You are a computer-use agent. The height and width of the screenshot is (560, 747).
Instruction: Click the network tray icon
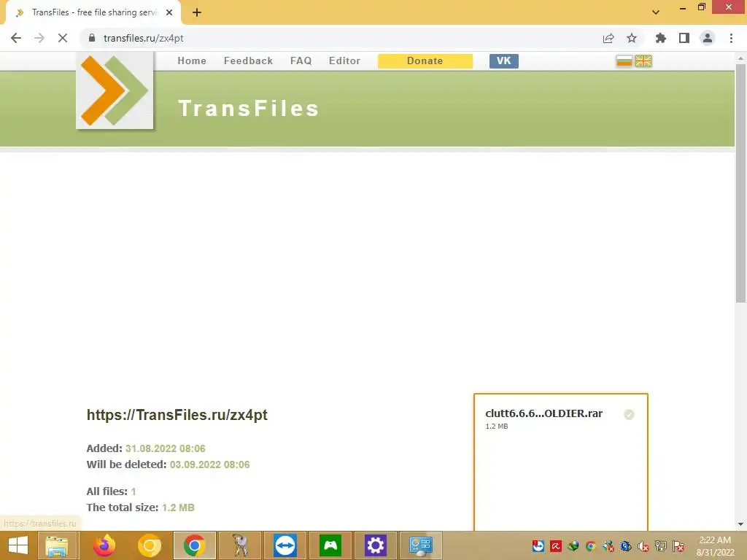pyautogui.click(x=661, y=546)
